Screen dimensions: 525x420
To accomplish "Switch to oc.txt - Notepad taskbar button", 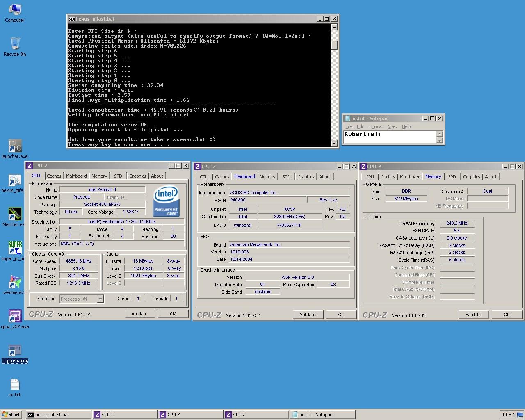I will 322,415.
